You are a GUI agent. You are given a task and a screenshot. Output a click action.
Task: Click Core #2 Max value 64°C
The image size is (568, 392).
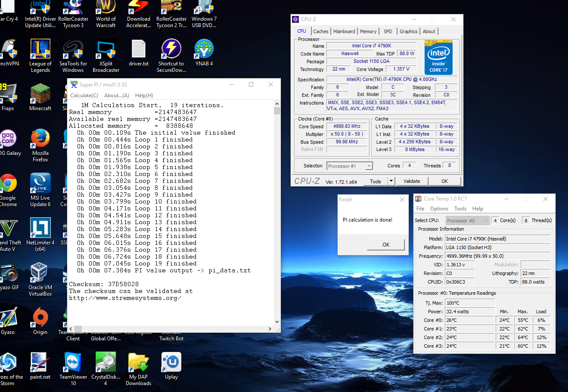click(x=523, y=337)
